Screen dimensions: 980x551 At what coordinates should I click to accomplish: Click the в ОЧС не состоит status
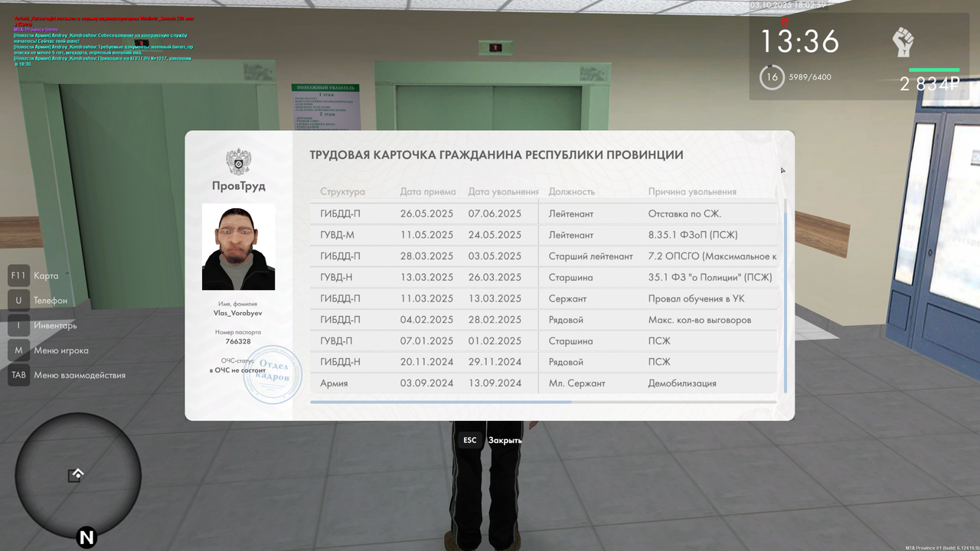238,370
